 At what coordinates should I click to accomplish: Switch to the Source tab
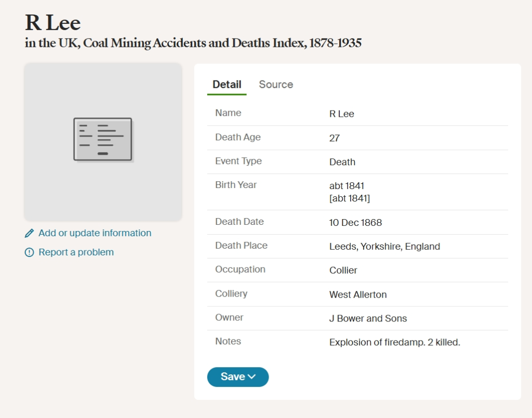(276, 85)
